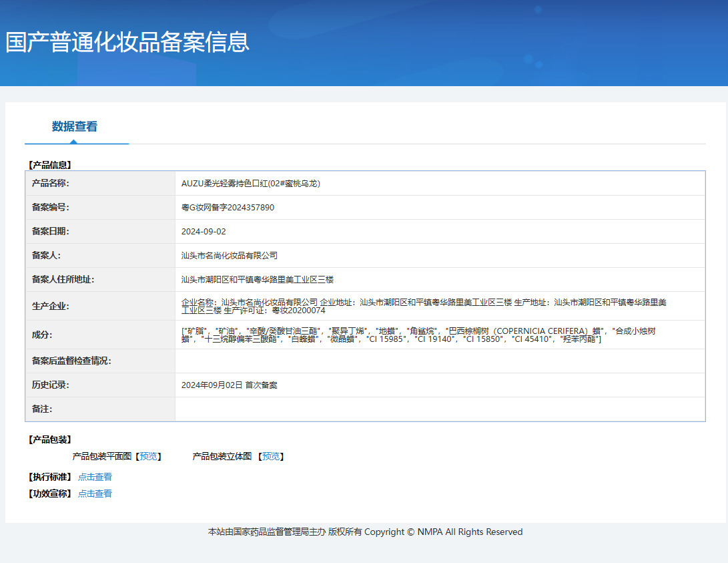The image size is (728, 563).
Task: Click the NMPA copyright footer text
Action: [365, 532]
